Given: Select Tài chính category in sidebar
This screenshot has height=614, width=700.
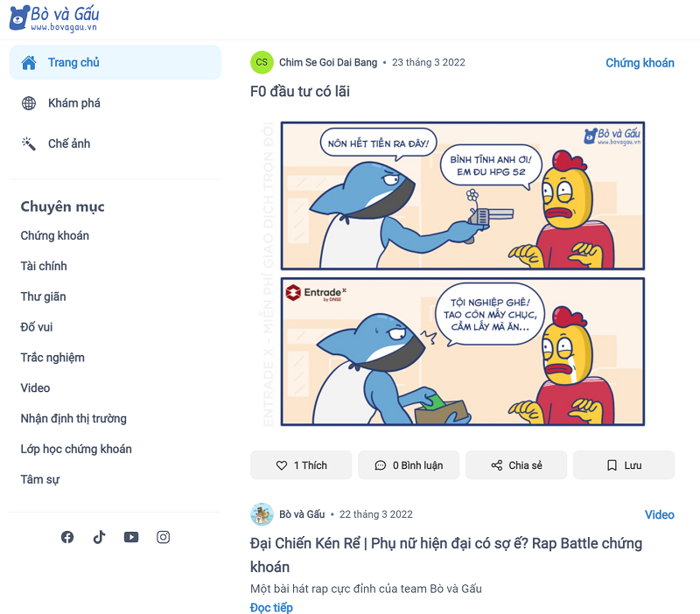Looking at the screenshot, I should click(x=44, y=266).
